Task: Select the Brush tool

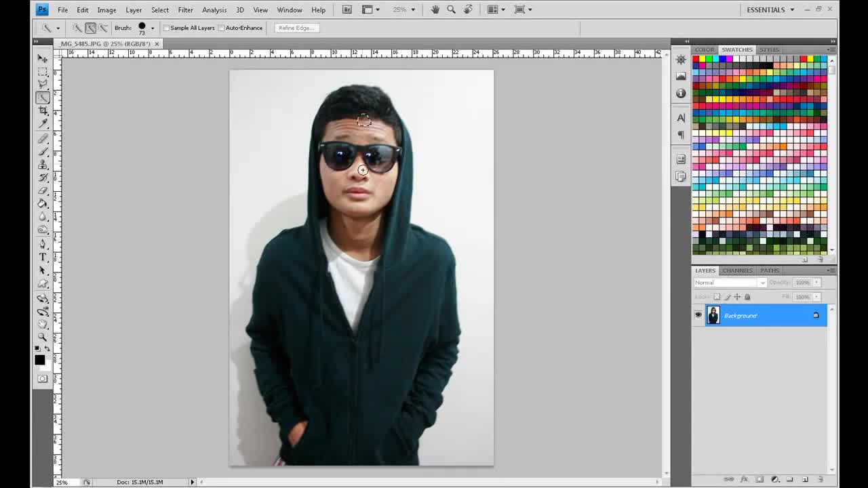Action: point(43,151)
